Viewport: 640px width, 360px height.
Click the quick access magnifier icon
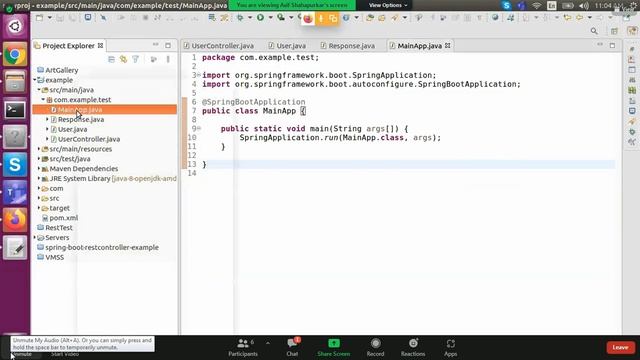tap(594, 31)
